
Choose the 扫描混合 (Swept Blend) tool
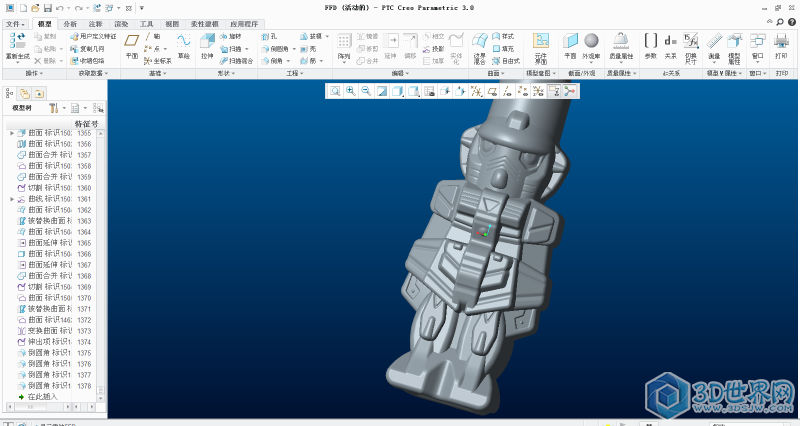236,61
